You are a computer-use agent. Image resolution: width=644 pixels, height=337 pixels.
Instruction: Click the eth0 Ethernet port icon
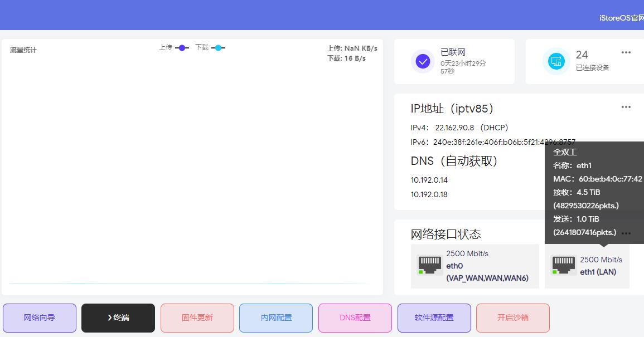pyautogui.click(x=429, y=265)
